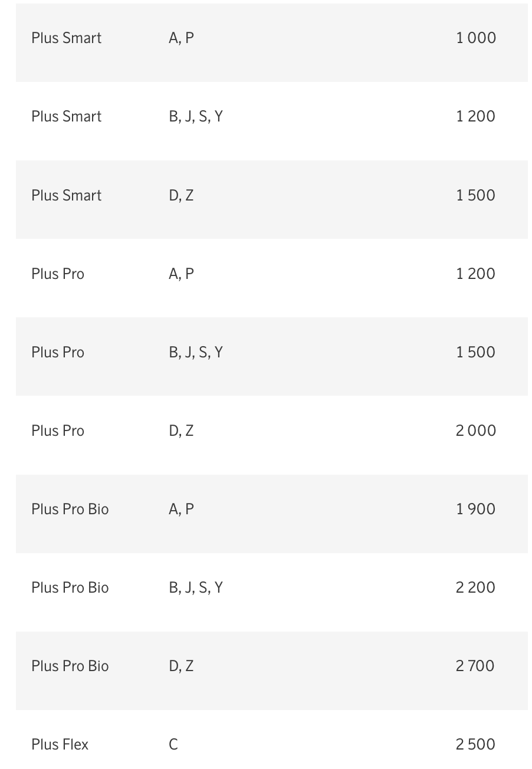Click Plus Pro Bio label in 1 900 row
The image size is (532, 769).
70,509
